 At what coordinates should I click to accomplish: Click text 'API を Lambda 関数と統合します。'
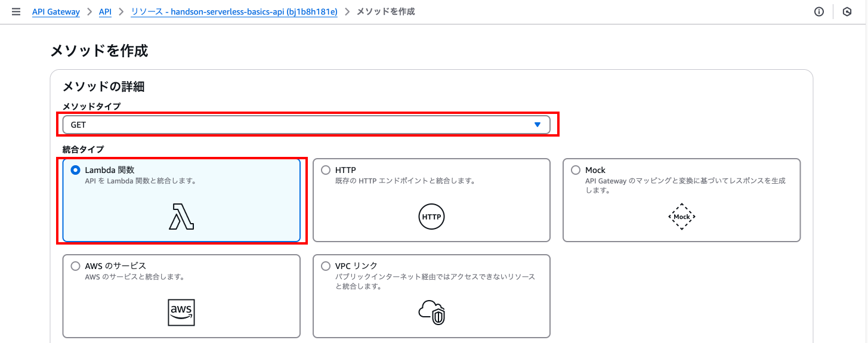coord(141,181)
